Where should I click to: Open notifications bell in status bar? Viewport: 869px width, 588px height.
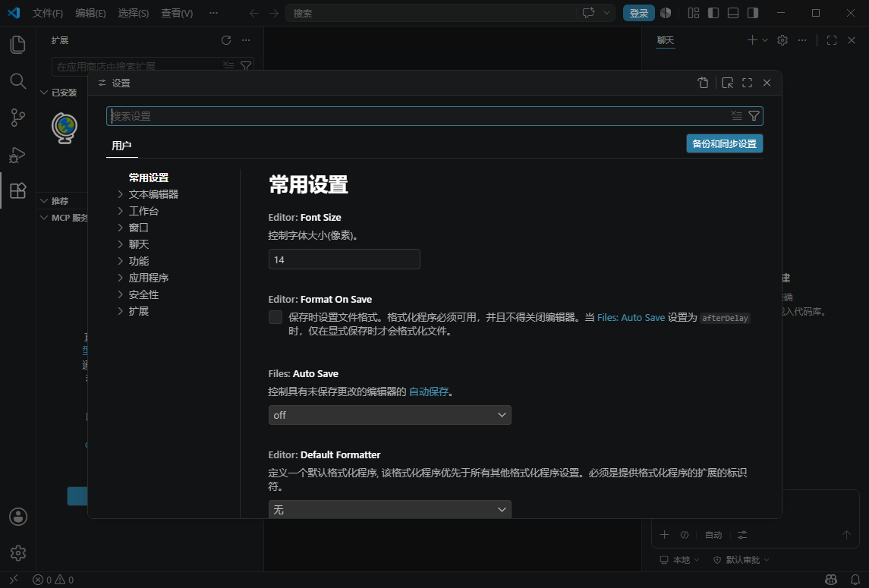pyautogui.click(x=855, y=580)
